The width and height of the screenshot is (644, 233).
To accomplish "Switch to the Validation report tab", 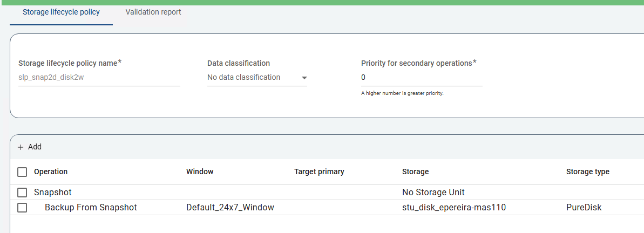I will [153, 12].
